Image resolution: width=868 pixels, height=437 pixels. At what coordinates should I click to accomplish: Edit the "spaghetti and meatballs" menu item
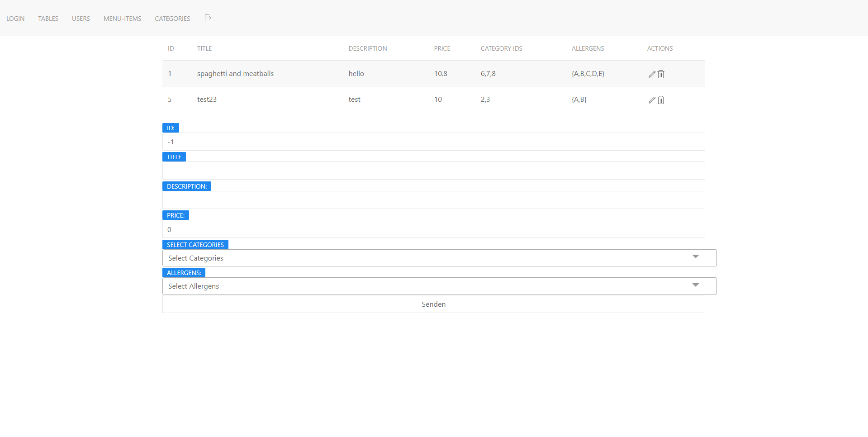(x=651, y=74)
